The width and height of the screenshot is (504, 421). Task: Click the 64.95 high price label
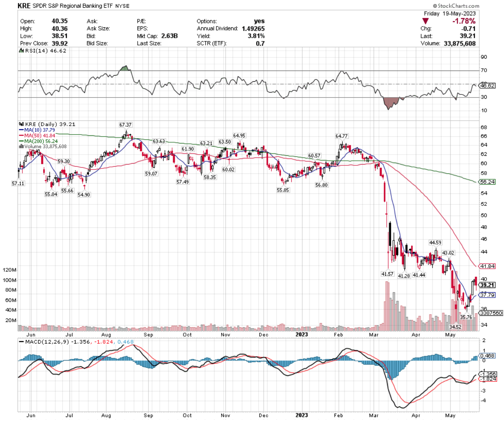pos(239,136)
